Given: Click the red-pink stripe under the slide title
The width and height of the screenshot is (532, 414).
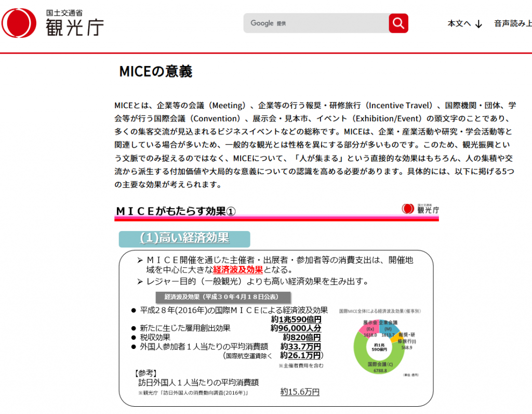Looking at the screenshot, I should (276, 219).
